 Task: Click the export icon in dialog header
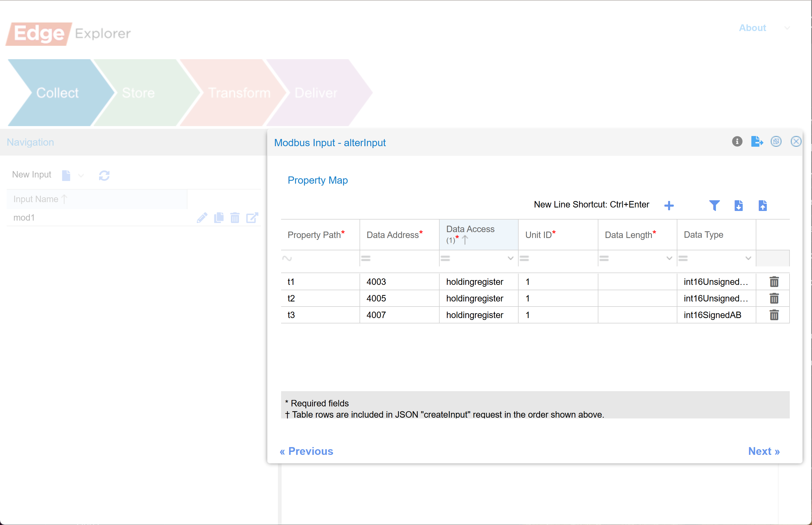click(756, 141)
